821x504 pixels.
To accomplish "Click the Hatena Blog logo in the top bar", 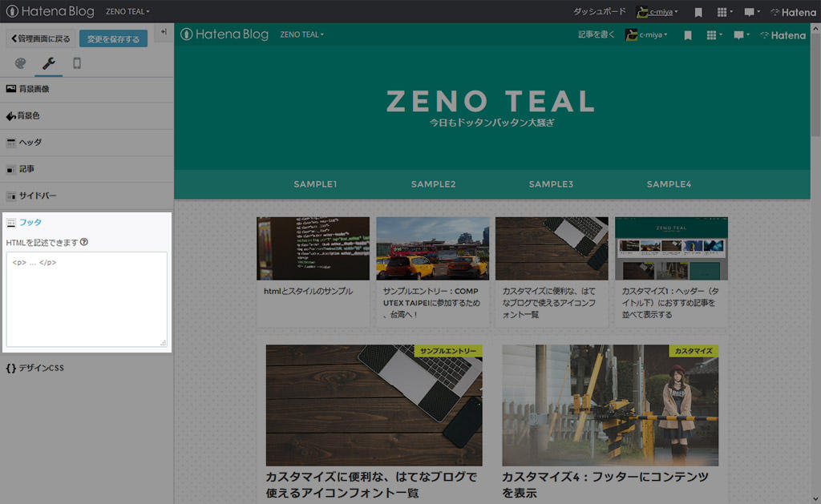I will tap(51, 11).
